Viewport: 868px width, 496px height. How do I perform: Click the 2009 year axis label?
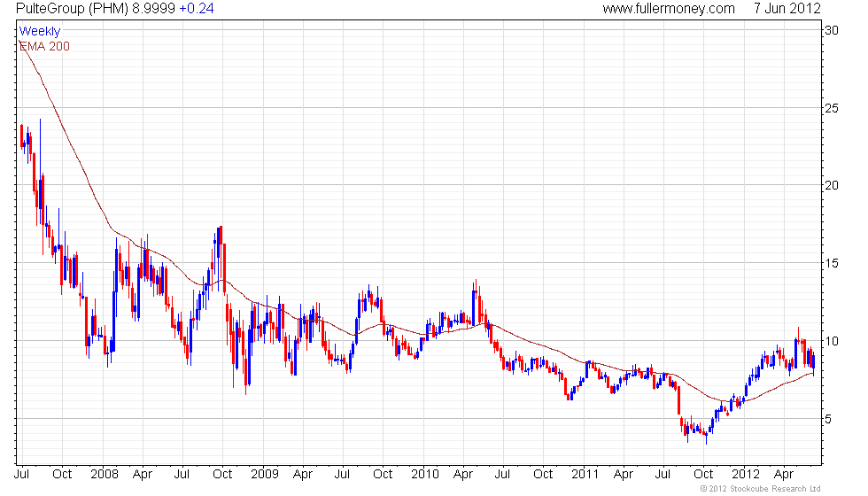tap(265, 474)
